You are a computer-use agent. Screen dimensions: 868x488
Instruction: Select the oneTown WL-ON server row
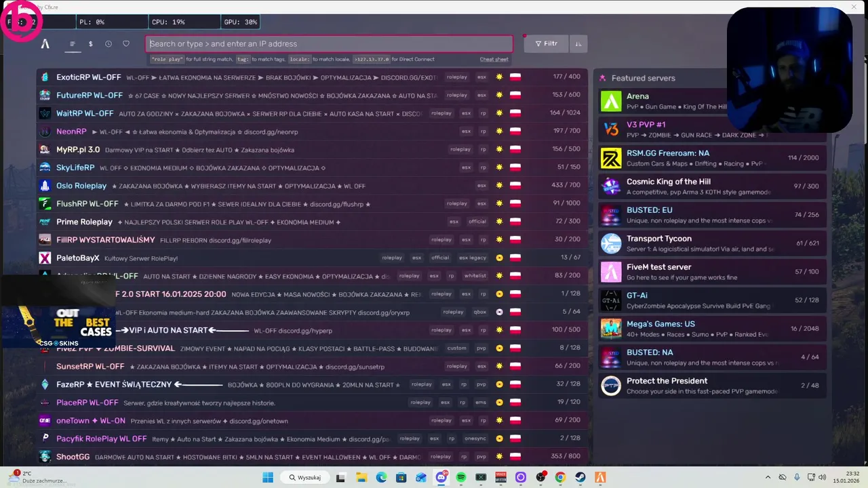312,420
